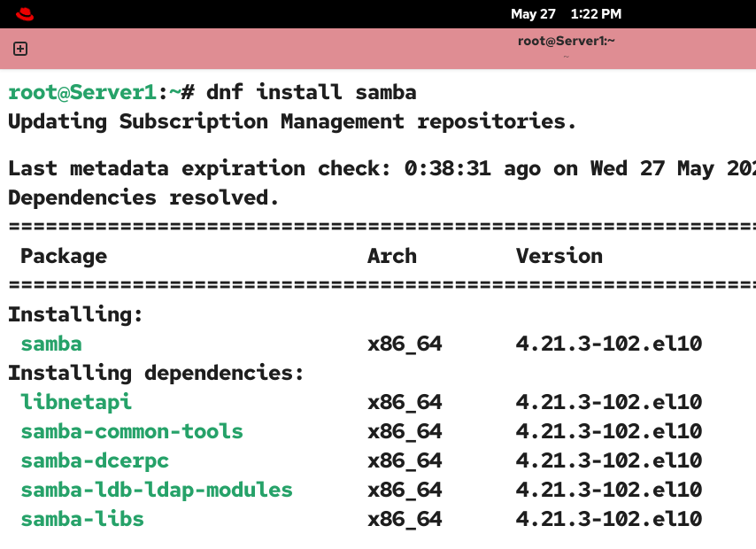Click the samba-ldb-ldap-modules package name
The width and height of the screenshot is (756, 549).
157,491
